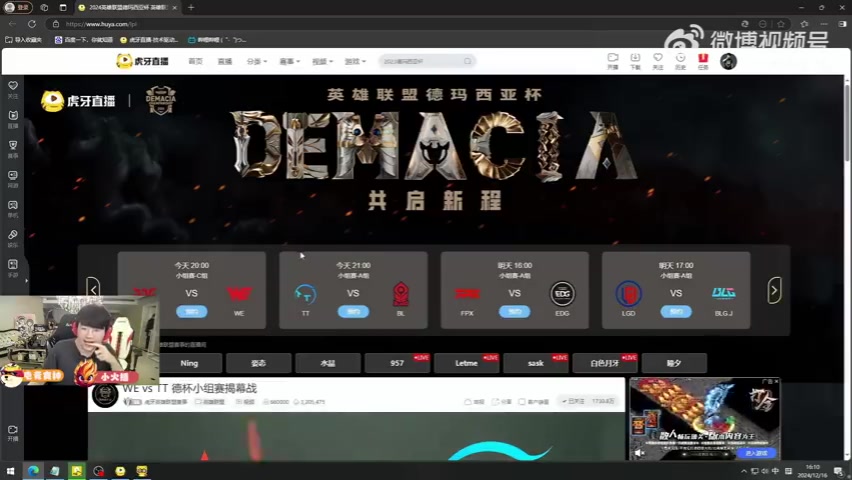Expand the 游戏 games dropdown

[x=355, y=61]
